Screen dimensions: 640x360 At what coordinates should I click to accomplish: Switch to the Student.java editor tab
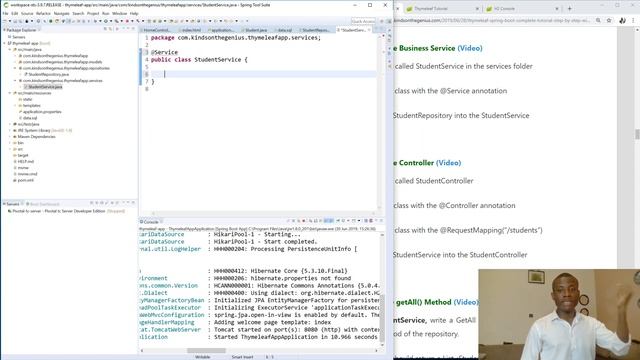point(255,30)
